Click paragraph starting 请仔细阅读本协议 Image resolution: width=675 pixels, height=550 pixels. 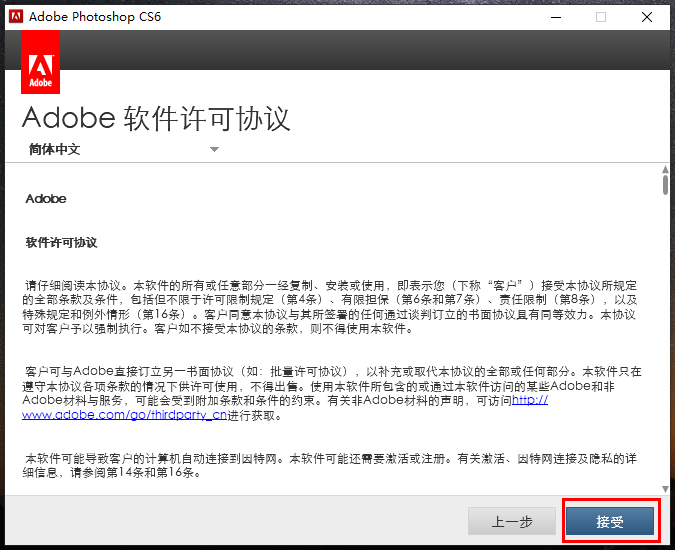point(330,307)
